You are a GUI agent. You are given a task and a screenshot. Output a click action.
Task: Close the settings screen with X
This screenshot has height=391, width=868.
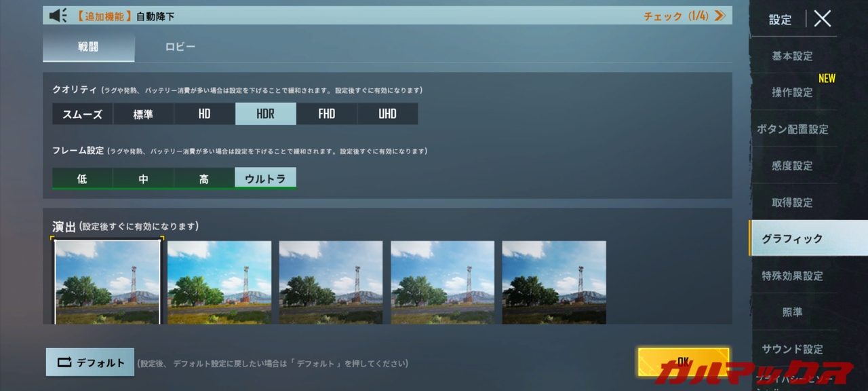click(822, 18)
